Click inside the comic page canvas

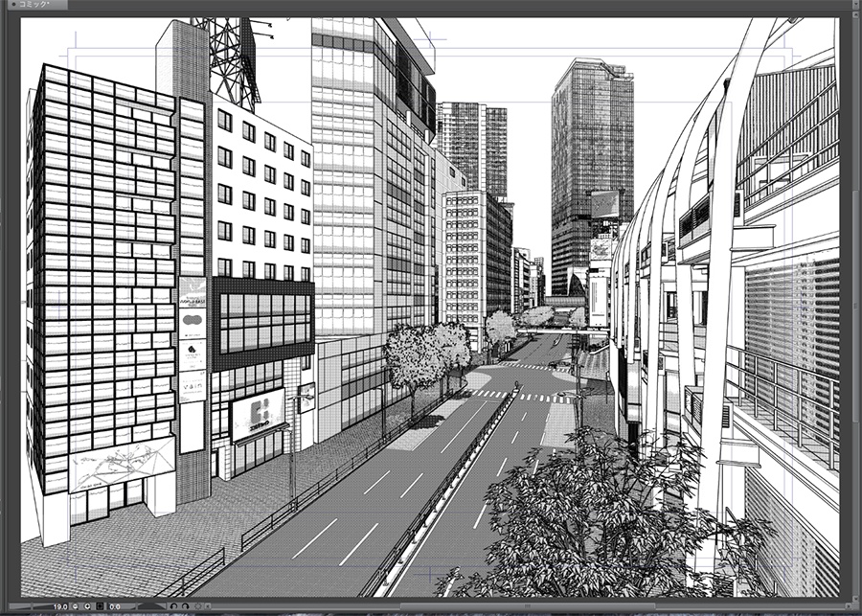[431, 307]
